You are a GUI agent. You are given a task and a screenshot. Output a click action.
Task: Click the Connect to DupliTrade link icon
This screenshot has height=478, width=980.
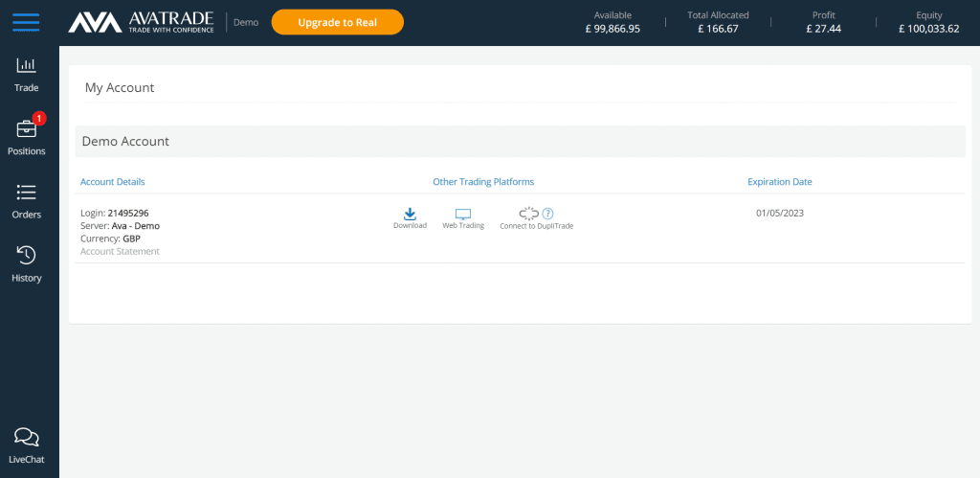pyautogui.click(x=528, y=214)
